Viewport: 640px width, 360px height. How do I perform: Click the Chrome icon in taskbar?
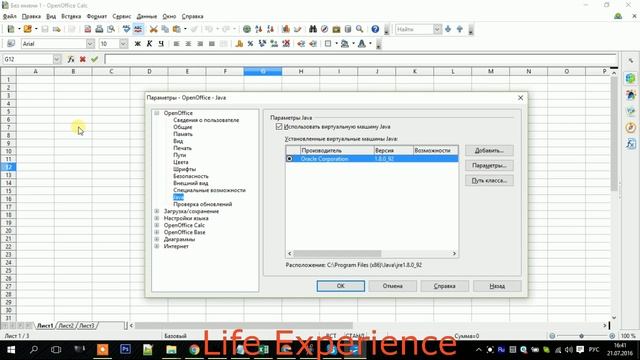(194, 350)
